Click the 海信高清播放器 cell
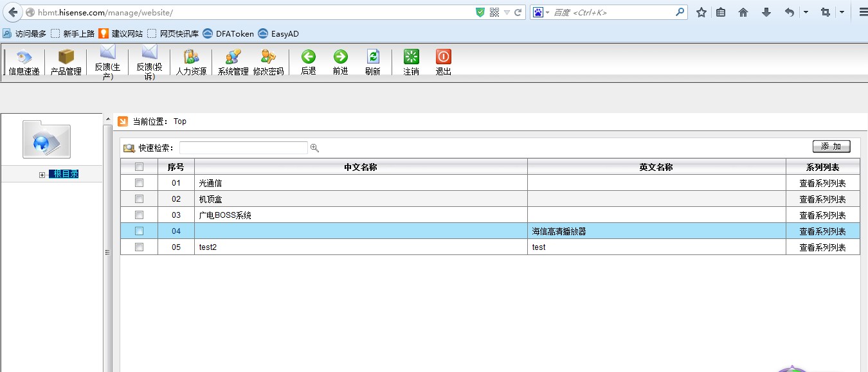 656,231
